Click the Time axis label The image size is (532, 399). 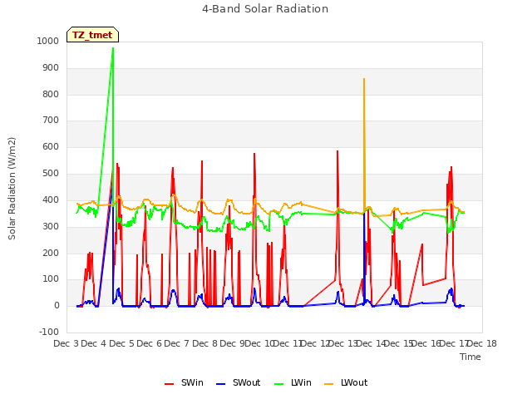pos(470,357)
